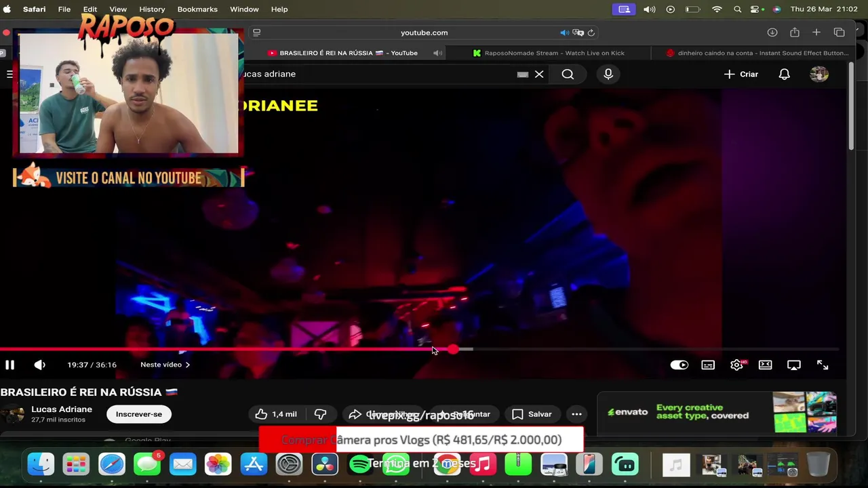The width and height of the screenshot is (868, 488).
Task: Click the translate icon in address bar
Action: pos(578,33)
